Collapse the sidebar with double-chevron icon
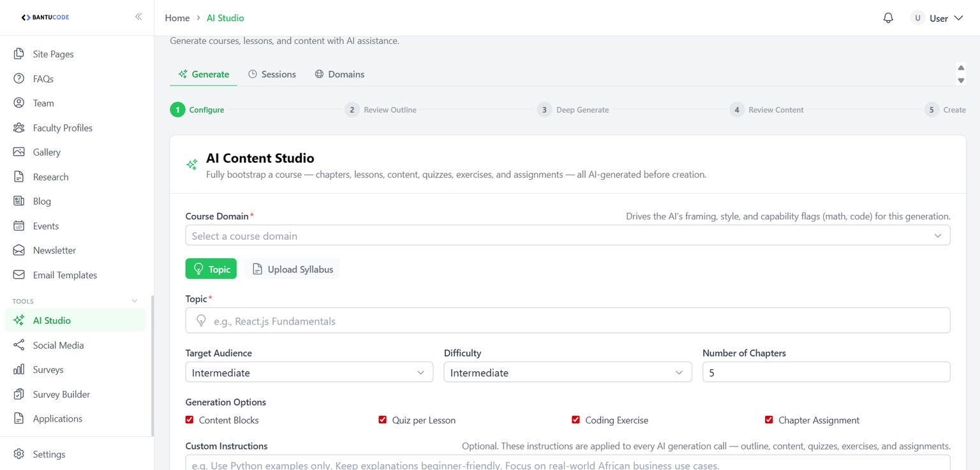980x470 pixels. (x=138, y=17)
